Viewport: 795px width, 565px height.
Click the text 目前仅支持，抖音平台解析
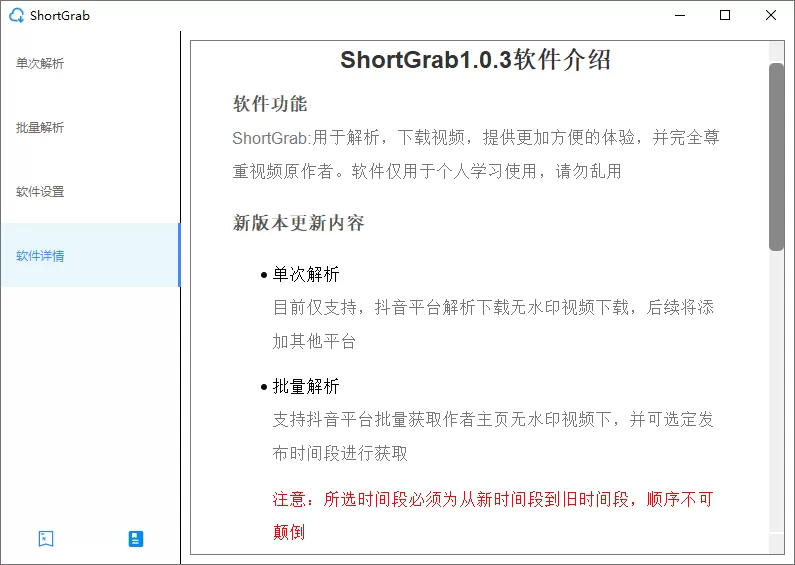[x=493, y=324]
